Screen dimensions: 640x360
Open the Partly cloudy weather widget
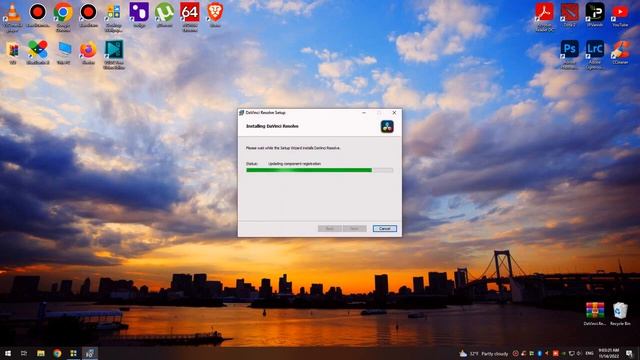click(x=484, y=353)
